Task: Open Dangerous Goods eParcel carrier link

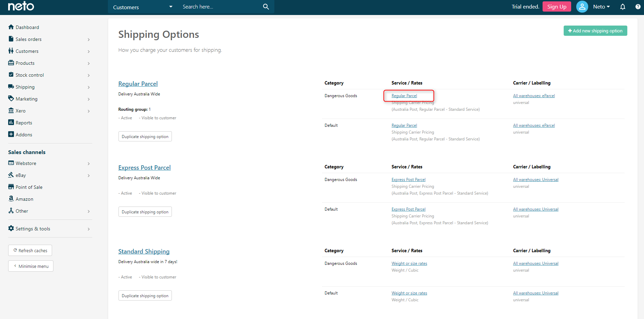Action: [x=534, y=96]
